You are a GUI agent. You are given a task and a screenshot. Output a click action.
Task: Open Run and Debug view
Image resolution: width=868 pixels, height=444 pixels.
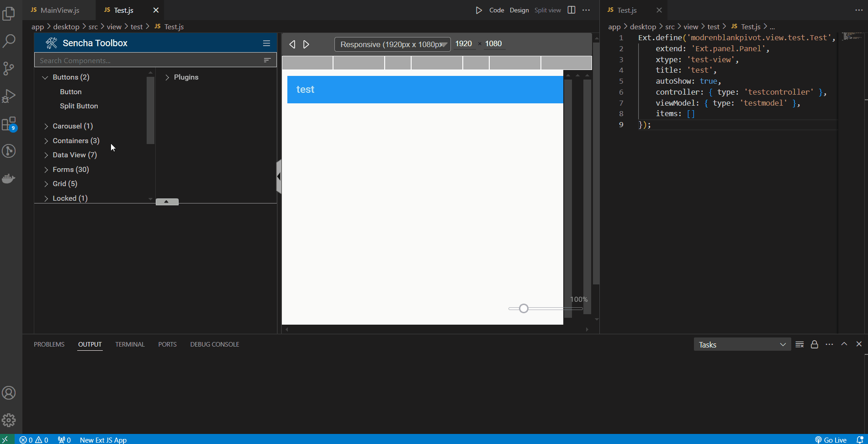[x=9, y=96]
